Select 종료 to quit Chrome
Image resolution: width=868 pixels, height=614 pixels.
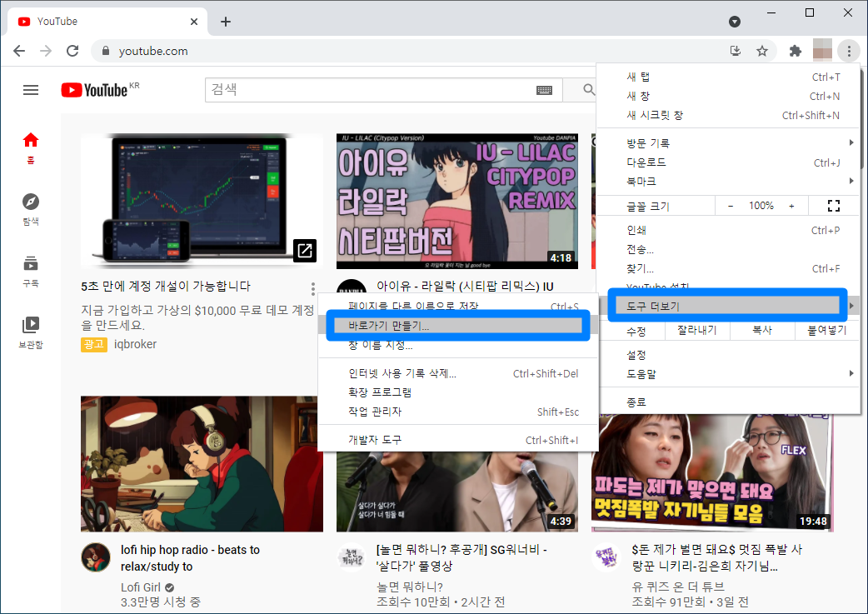pyautogui.click(x=730, y=402)
